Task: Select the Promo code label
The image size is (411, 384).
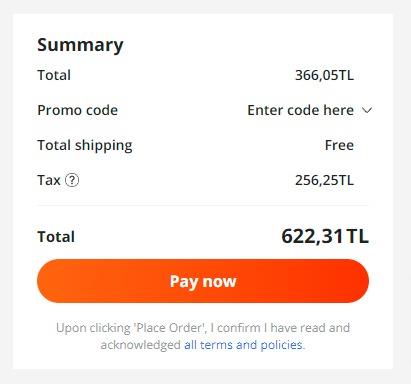Action: tap(77, 110)
